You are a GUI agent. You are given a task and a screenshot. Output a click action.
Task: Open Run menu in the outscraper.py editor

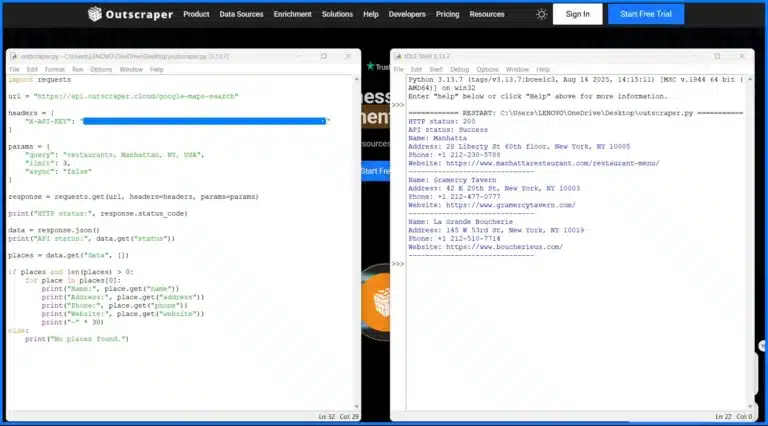coord(77,70)
